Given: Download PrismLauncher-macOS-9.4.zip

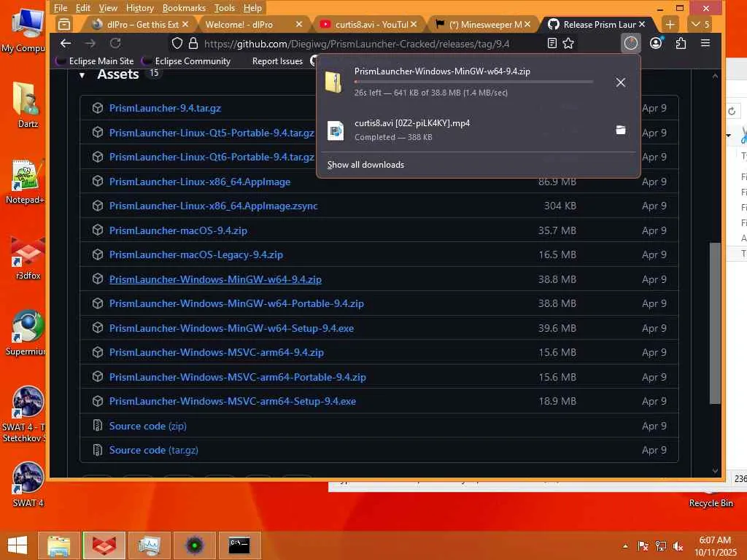Looking at the screenshot, I should point(178,230).
